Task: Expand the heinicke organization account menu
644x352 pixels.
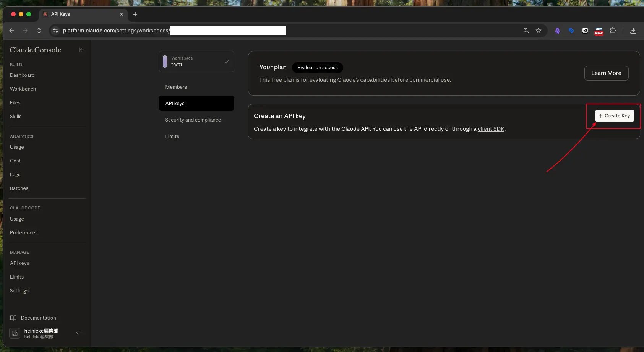Action: coord(78,333)
